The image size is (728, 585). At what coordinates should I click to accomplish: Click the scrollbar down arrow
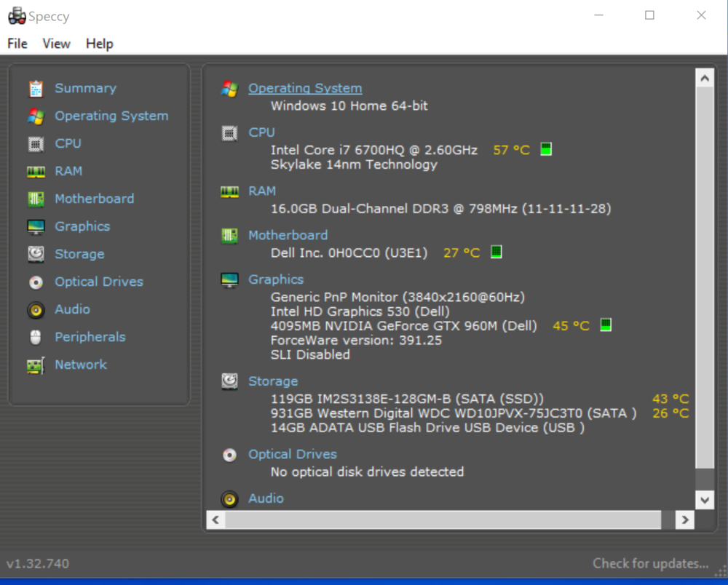705,500
